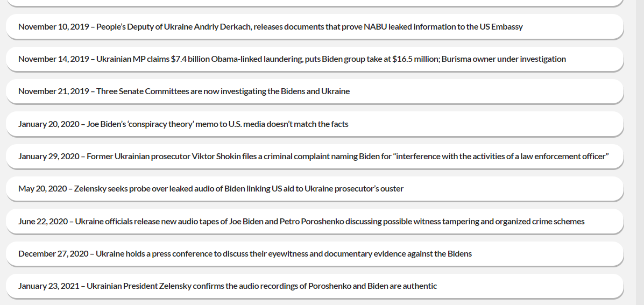
Task: Expand May 20, 2020 Zelensky probe entry
Action: click(x=315, y=189)
